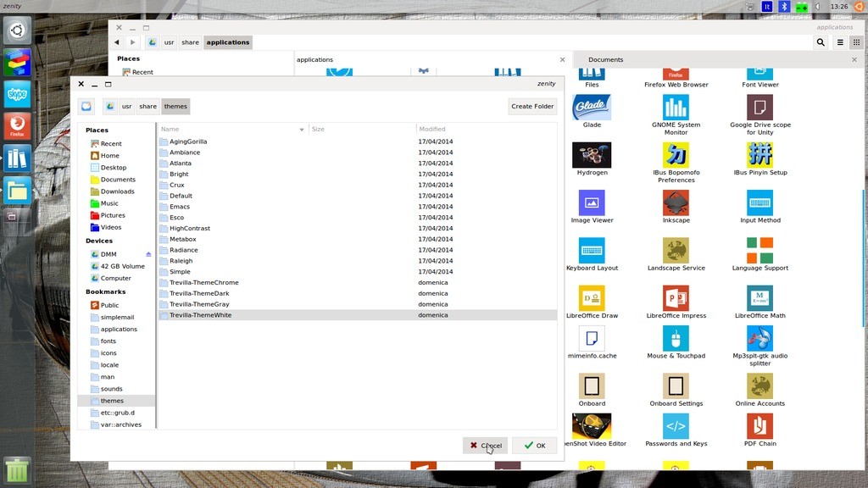Screen dimensions: 868x488
Task: Open Inkscape from the applications grid
Action: pyautogui.click(x=676, y=201)
